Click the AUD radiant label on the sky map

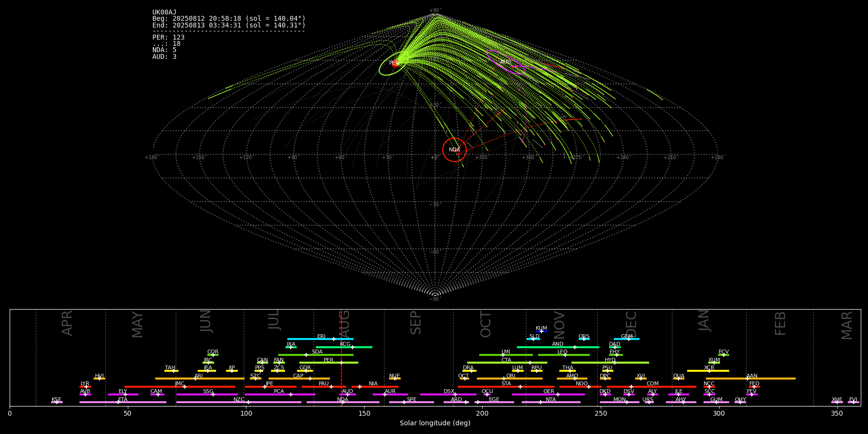pyautogui.click(x=505, y=62)
